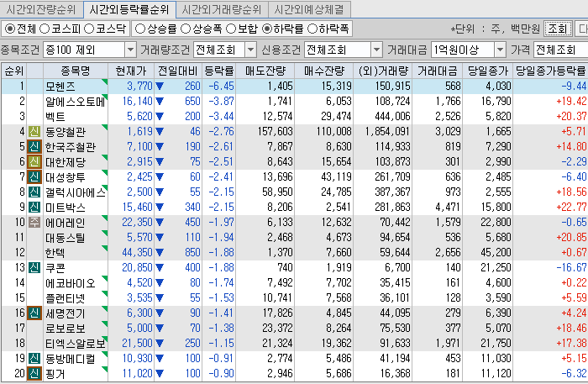Sort by the 전일대비 column header

click(178, 71)
